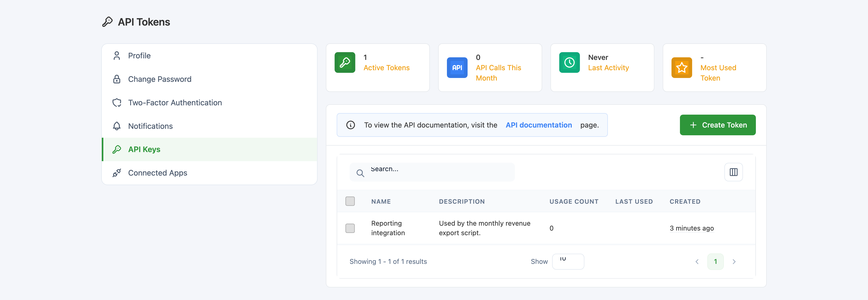Click the Connected Apps plug icon

(117, 173)
